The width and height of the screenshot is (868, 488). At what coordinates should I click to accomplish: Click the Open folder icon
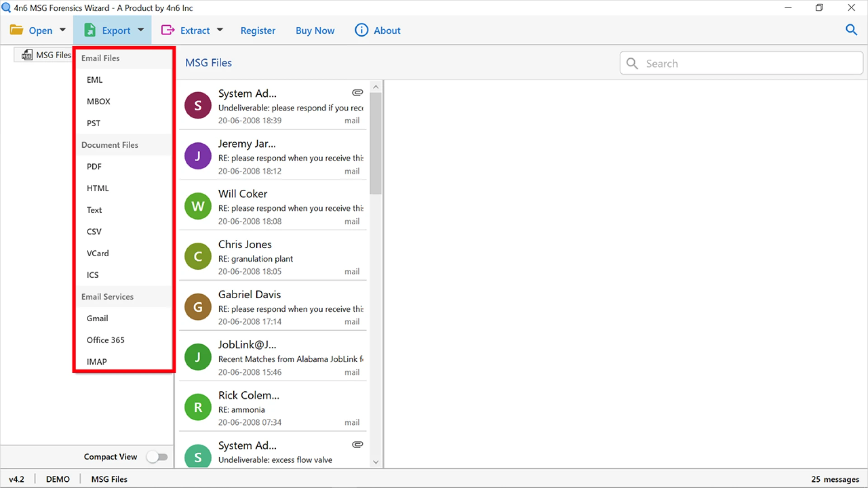click(x=17, y=30)
